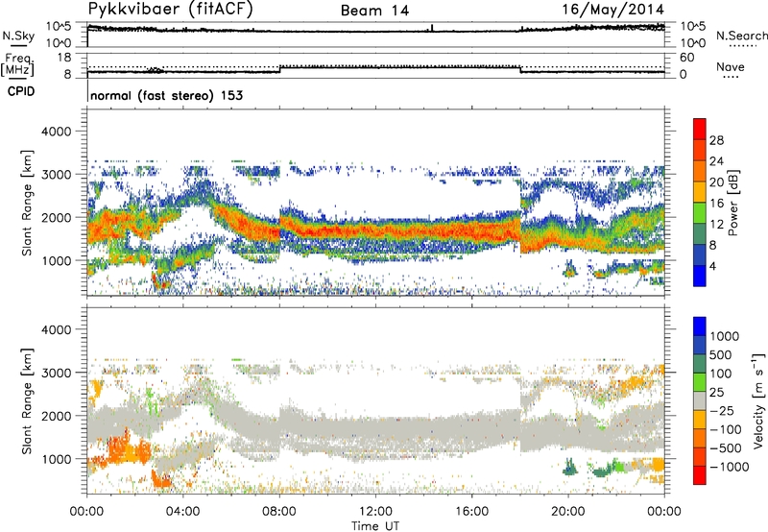The image size is (768, 532).
Task: Select the 16:00 time axis label
Action: (471, 512)
